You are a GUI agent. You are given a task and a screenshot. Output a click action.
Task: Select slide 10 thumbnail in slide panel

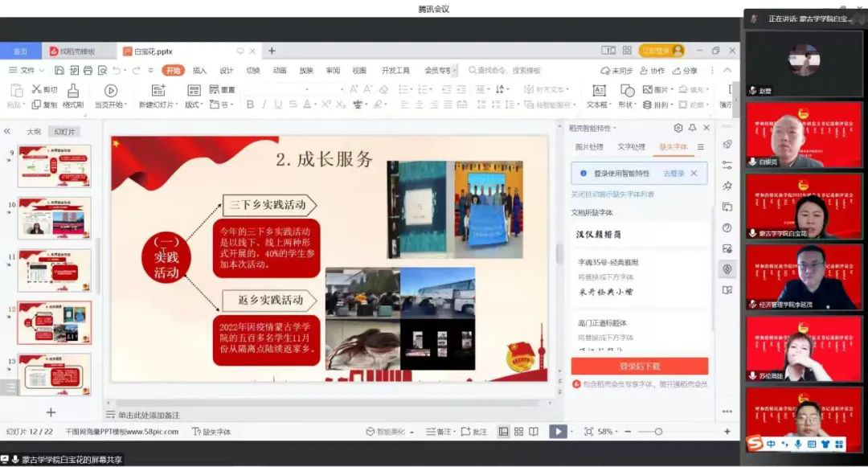point(55,218)
